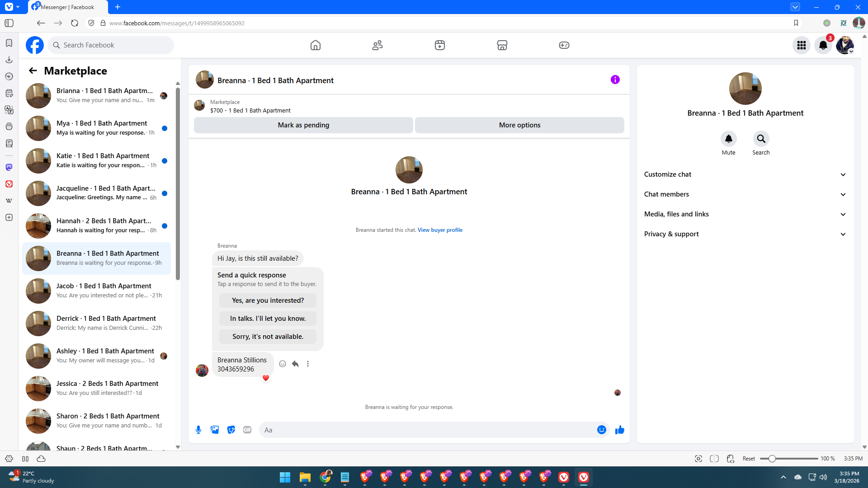This screenshot has width=868, height=488.
Task: Open the emoji picker in message box
Action: tap(601, 430)
